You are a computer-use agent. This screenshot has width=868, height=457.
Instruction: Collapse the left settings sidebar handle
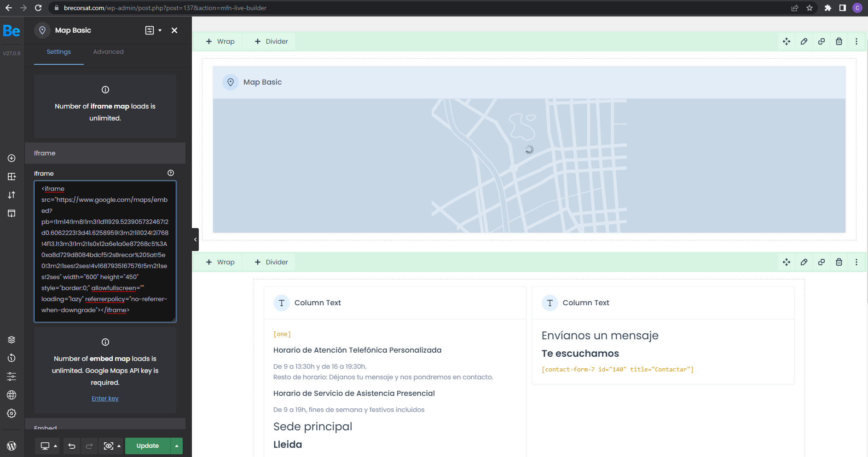tap(195, 240)
